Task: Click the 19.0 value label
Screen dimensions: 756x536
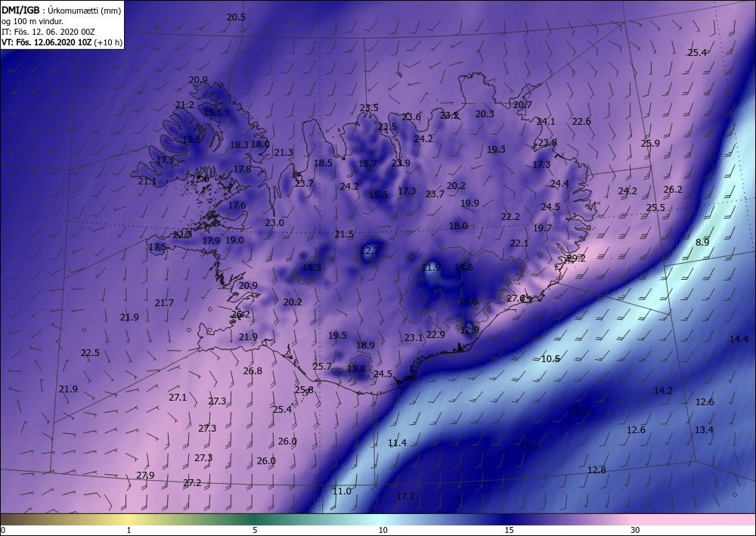Action: pos(235,240)
